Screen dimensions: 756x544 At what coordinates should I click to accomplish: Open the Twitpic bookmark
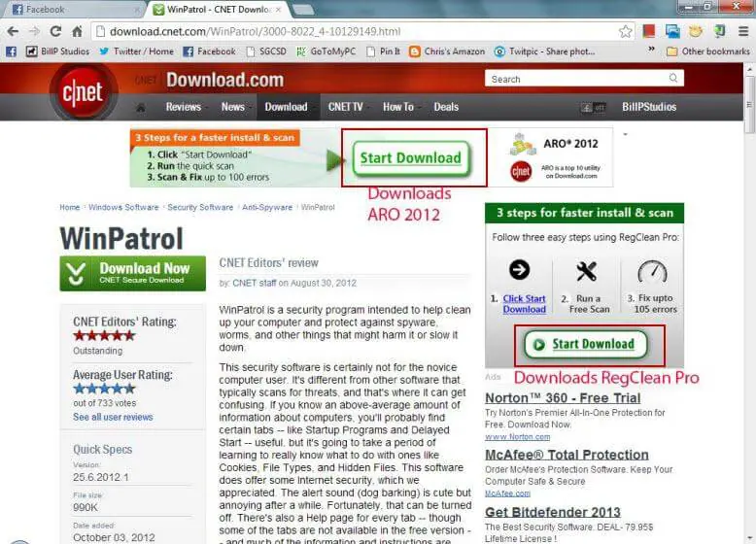[x=545, y=51]
